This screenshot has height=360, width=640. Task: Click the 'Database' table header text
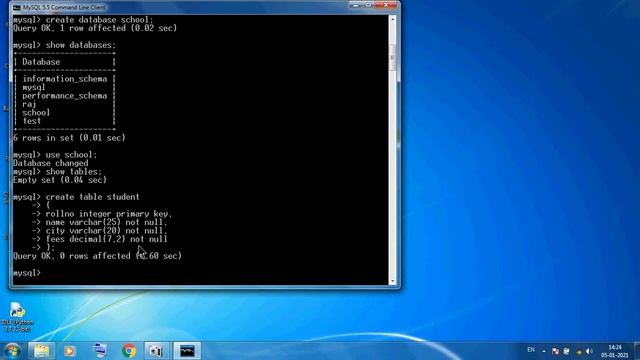41,62
